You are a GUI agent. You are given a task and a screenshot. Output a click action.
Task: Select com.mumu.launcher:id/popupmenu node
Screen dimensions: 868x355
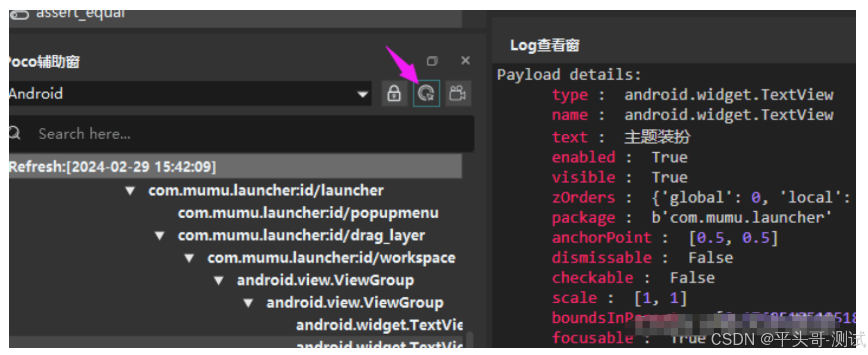click(x=308, y=213)
